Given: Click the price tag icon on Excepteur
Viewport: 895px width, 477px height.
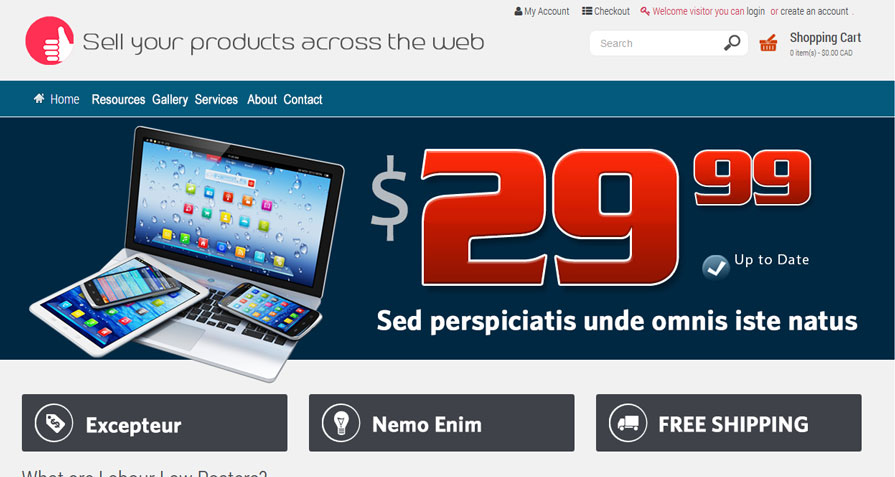Looking at the screenshot, I should tap(54, 423).
